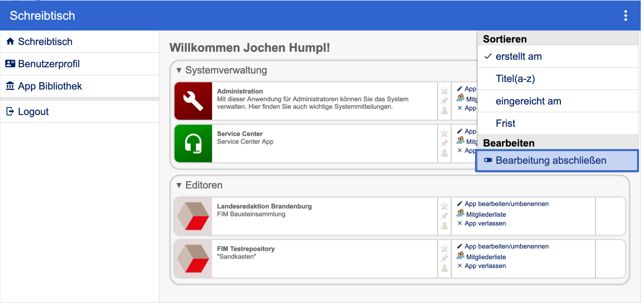This screenshot has width=644, height=308.
Task: Click the Administration wrench app icon
Action: (193, 101)
